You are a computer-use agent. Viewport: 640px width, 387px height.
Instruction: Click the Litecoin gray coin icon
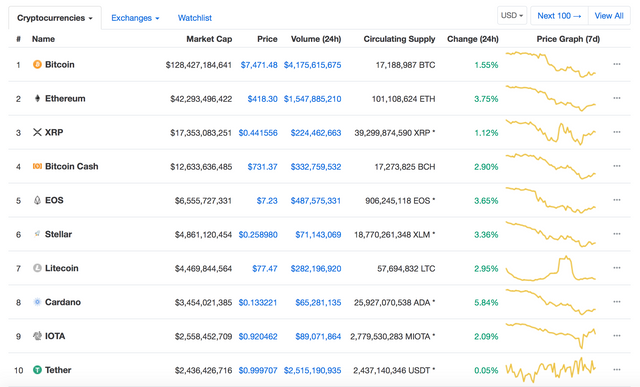(37, 268)
